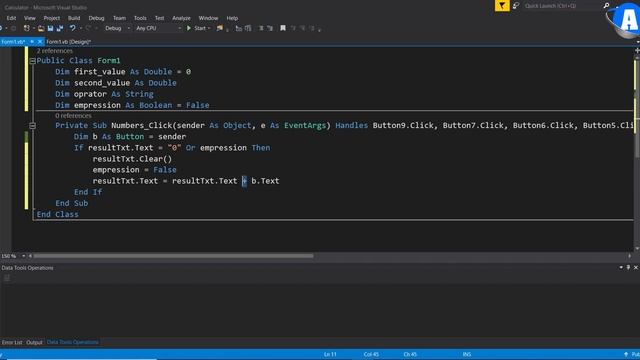Click the Ln 11 status bar entry
Image resolution: width=640 pixels, height=360 pixels.
[x=330, y=354]
